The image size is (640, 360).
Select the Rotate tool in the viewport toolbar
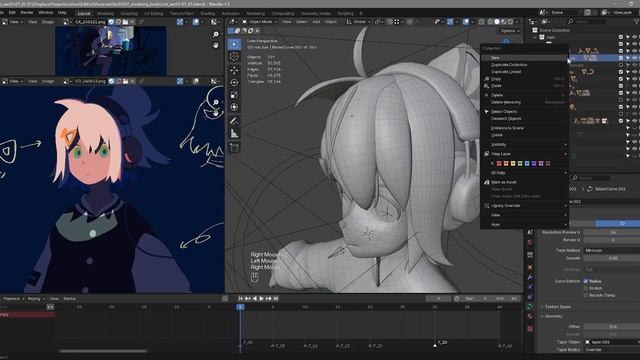point(234,82)
